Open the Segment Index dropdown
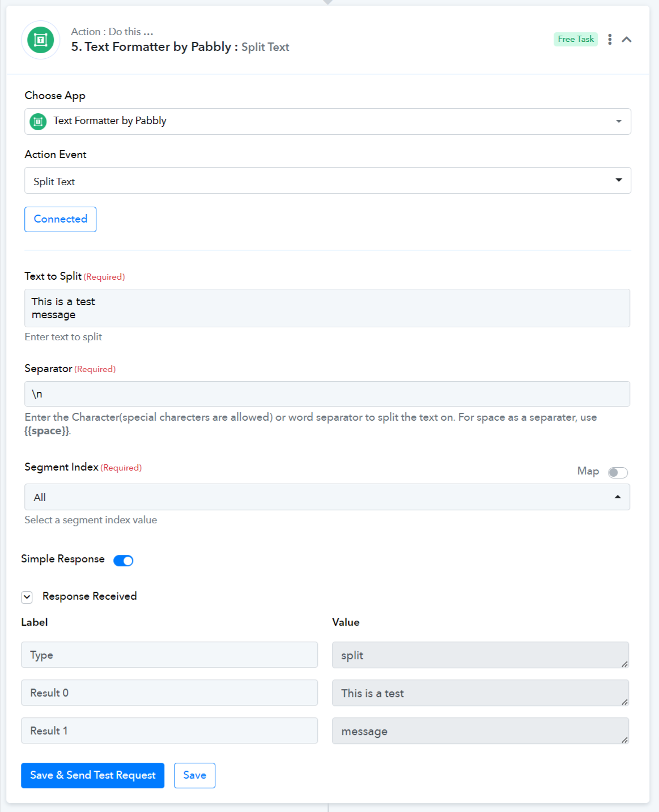Screen dimensions: 659x812 click(x=327, y=497)
